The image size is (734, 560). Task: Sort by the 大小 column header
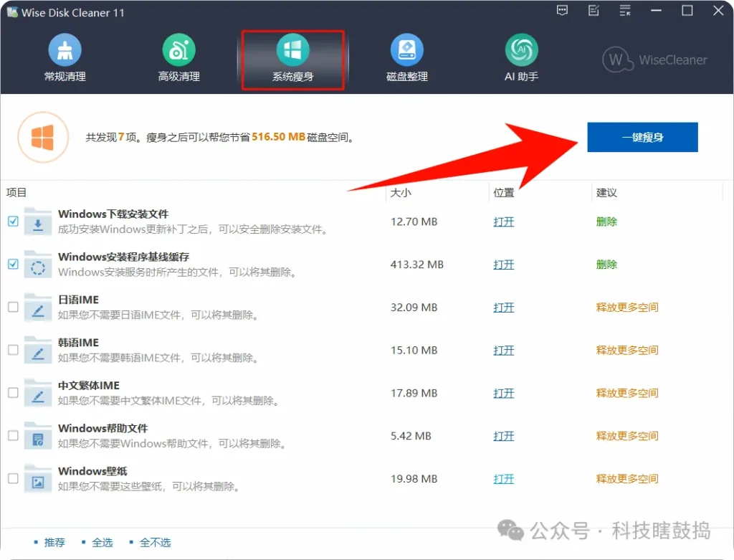[401, 192]
